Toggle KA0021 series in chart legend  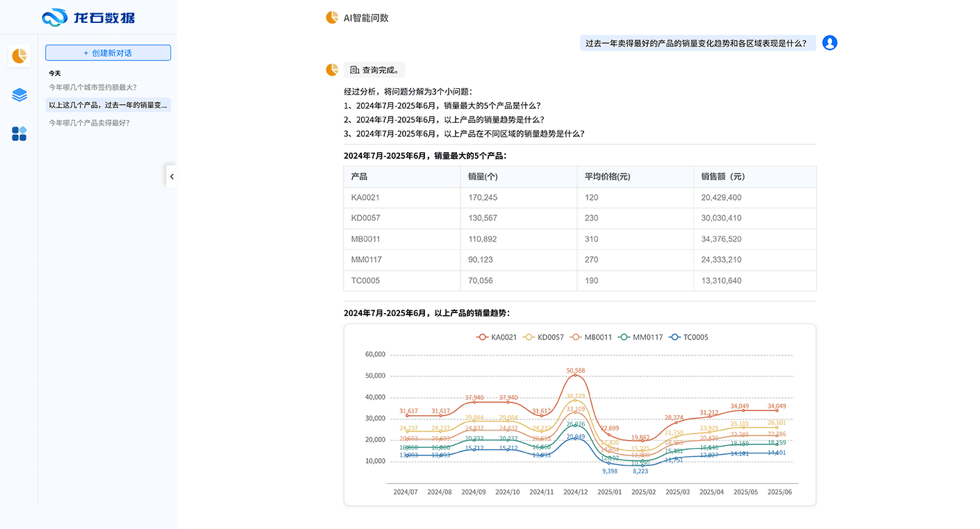click(x=497, y=337)
